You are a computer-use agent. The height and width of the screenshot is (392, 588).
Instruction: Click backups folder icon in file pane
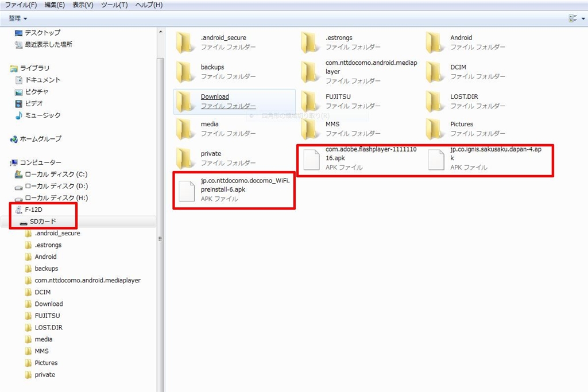[185, 72]
